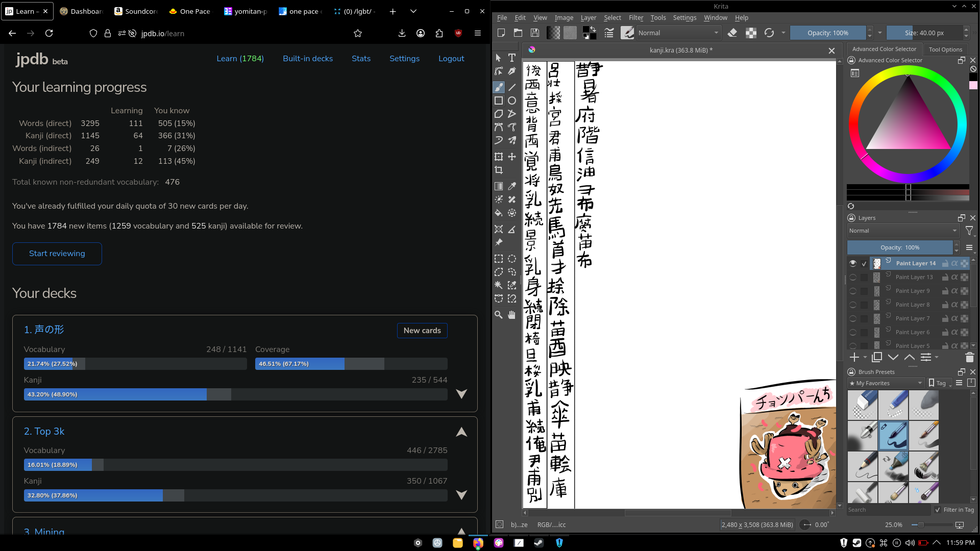Click the brush presets Search field
980x551 pixels.
[x=888, y=510]
